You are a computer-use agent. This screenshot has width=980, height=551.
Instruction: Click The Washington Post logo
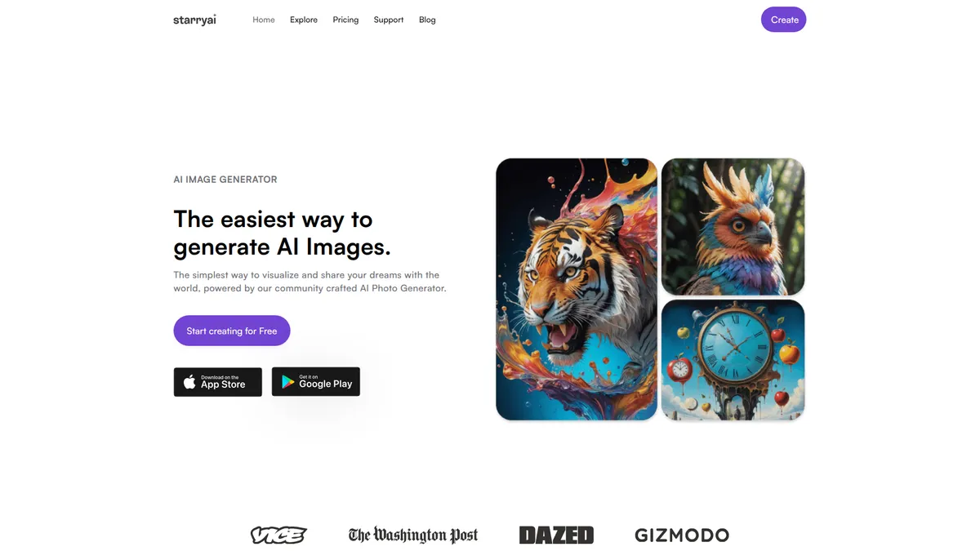pos(413,535)
